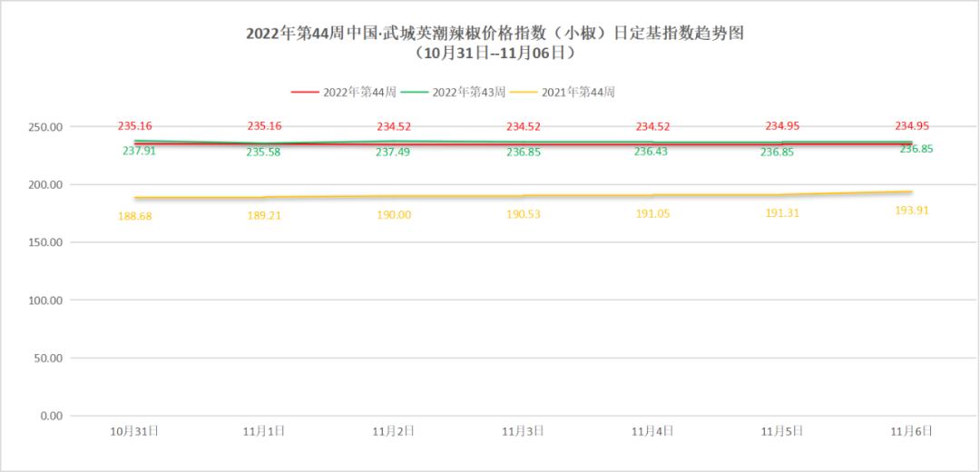Click the 10月31日 x-axis label
Viewport: 980px width, 472px height.
[x=134, y=431]
